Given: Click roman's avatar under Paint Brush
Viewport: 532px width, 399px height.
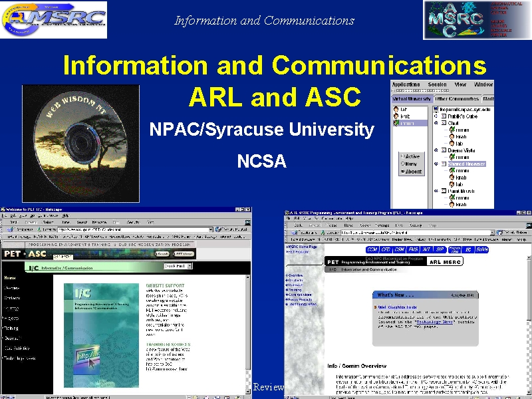Looking at the screenshot, I should coord(452,198).
